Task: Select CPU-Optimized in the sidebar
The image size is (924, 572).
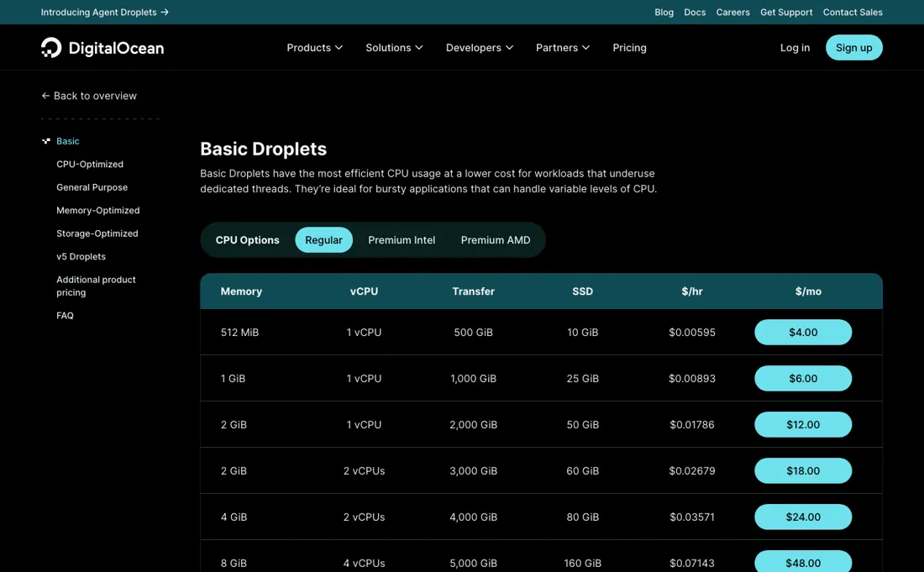Action: click(90, 164)
